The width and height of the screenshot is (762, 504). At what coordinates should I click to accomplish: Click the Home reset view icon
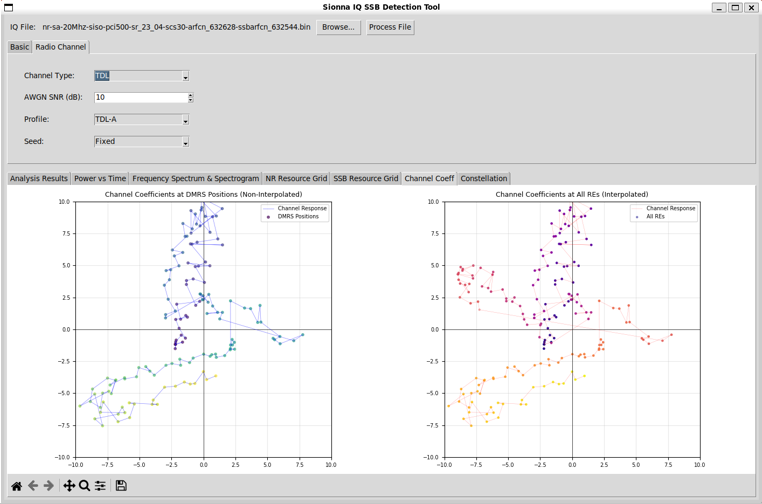click(16, 486)
